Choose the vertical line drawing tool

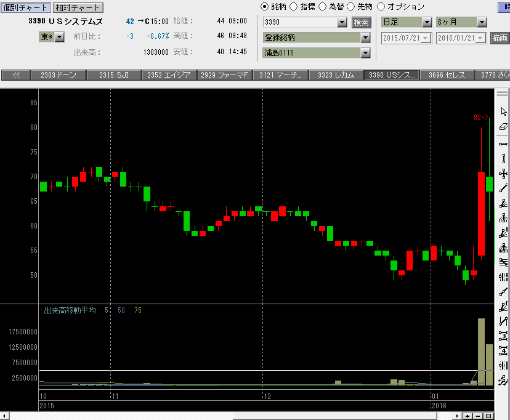503,159
